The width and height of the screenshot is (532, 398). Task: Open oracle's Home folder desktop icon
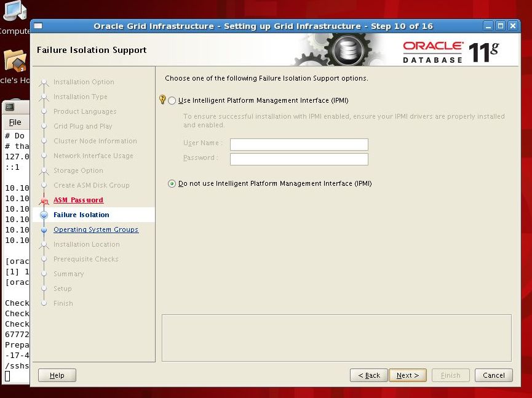point(15,62)
